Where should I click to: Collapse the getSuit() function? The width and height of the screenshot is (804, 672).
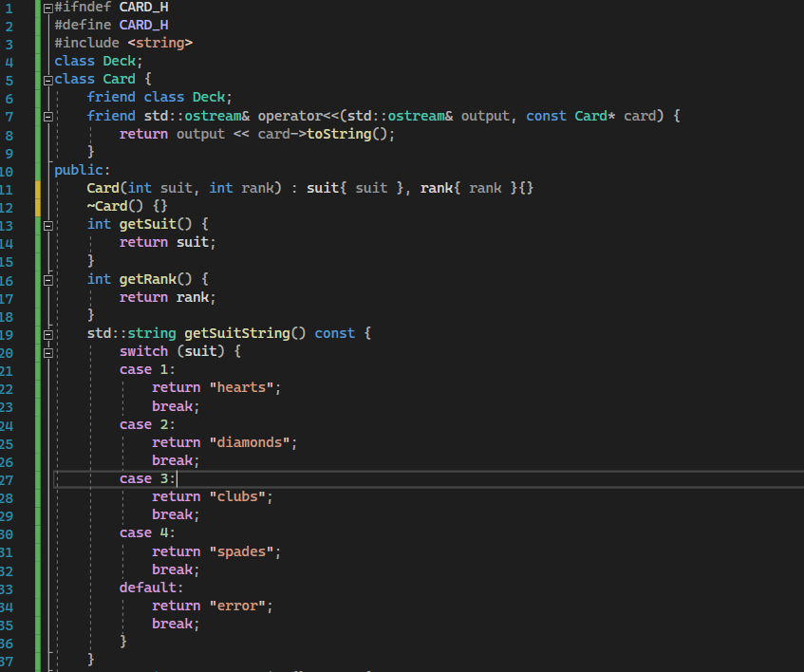(x=48, y=226)
